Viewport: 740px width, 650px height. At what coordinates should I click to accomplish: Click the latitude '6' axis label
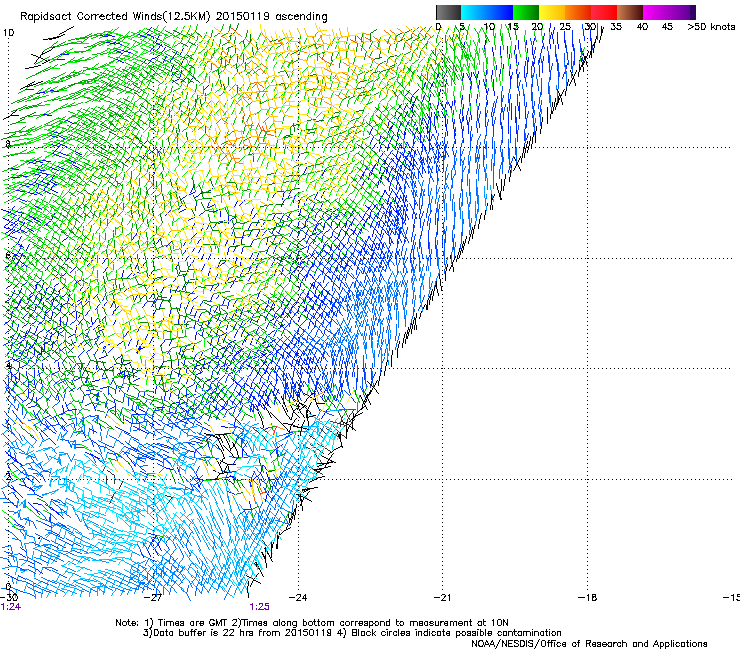pos(7,255)
